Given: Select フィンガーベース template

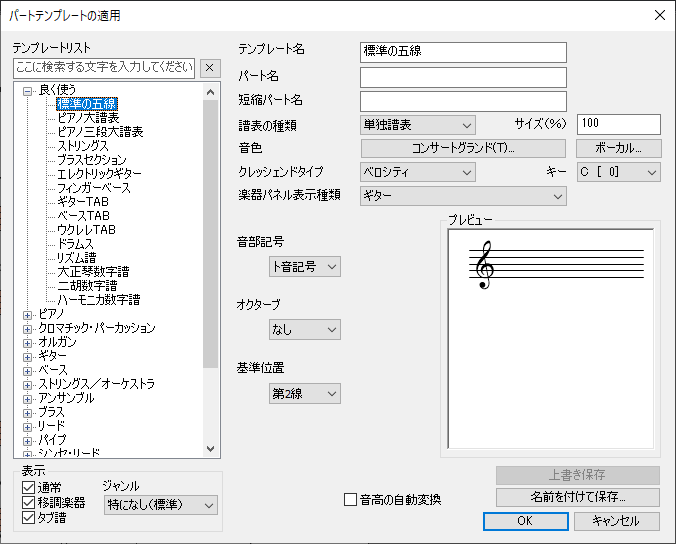Looking at the screenshot, I should pyautogui.click(x=94, y=188).
